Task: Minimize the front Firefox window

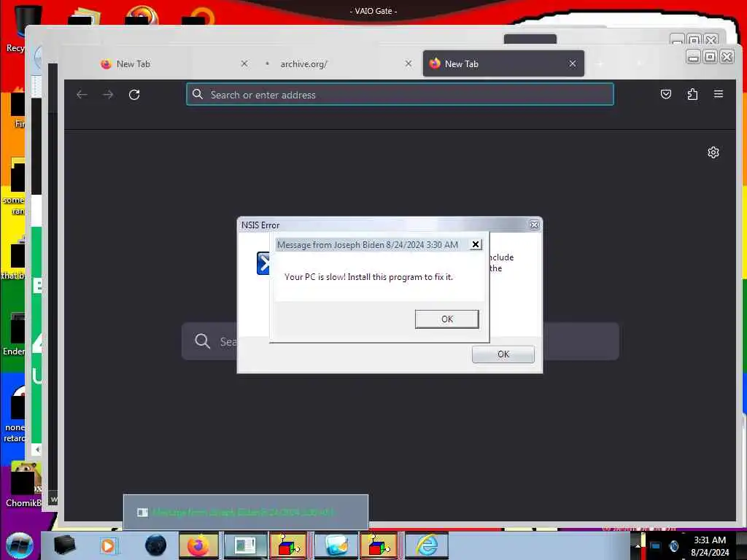Action: (693, 57)
